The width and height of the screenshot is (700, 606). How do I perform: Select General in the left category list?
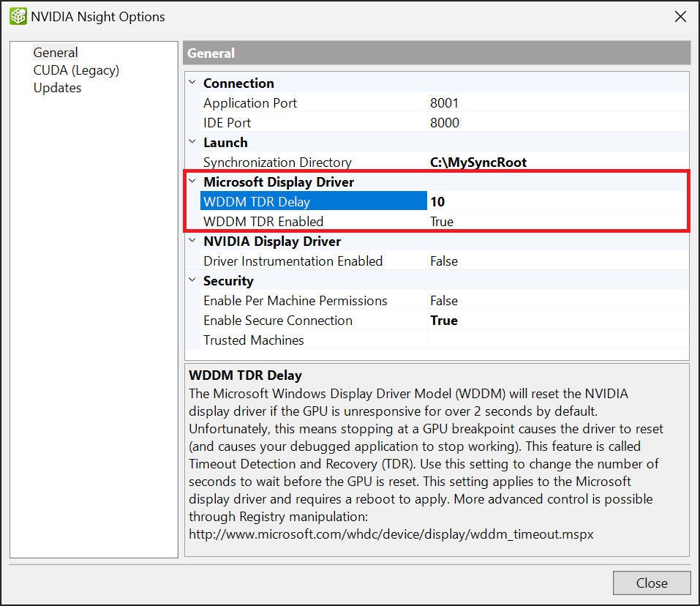pos(56,53)
